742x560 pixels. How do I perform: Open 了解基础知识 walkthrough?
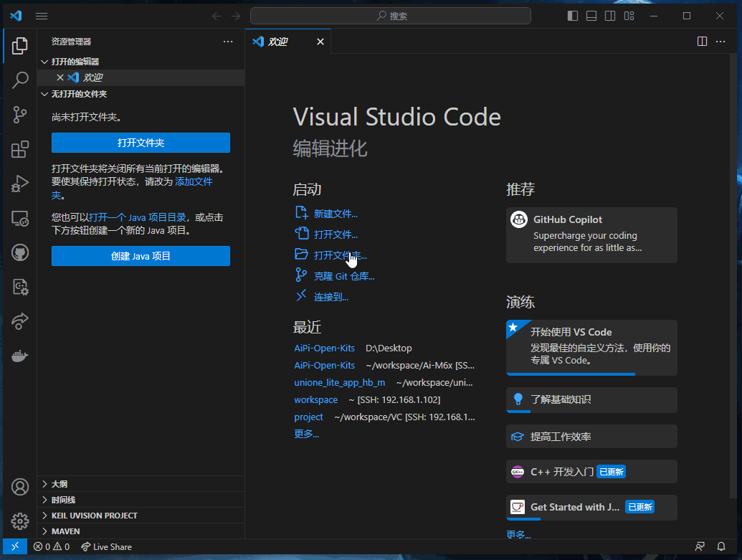click(591, 400)
